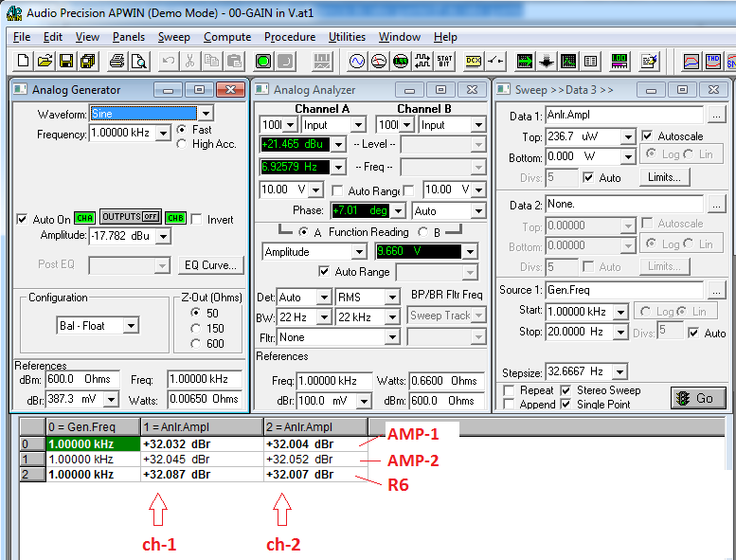Click the green Go sweep toolbar icon
736x560 pixels.
pyautogui.click(x=262, y=62)
